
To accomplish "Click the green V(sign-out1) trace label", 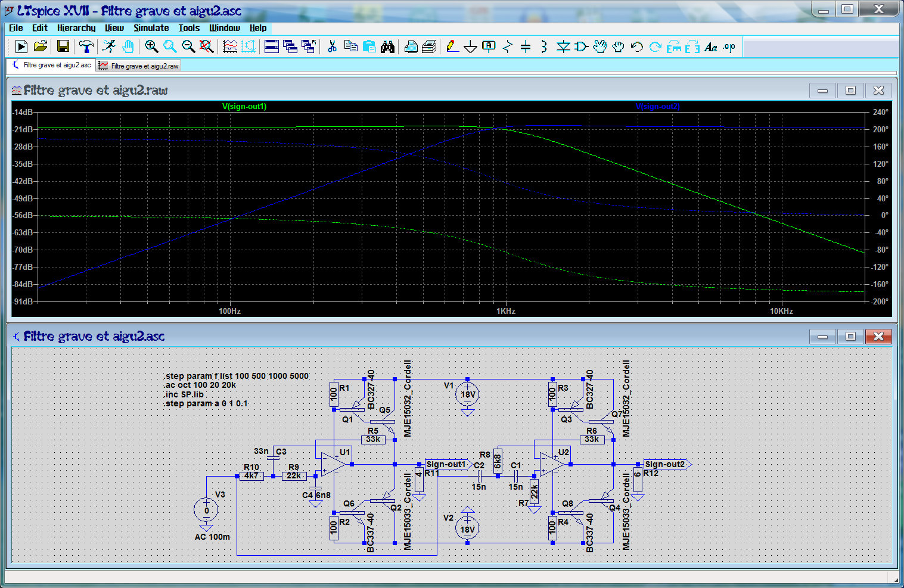I will coord(244,107).
